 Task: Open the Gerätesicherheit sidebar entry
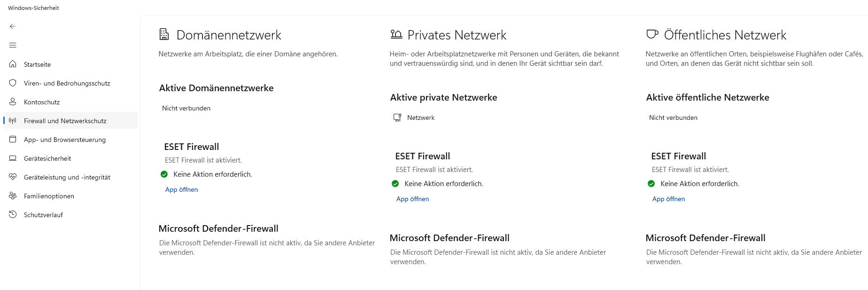47,158
